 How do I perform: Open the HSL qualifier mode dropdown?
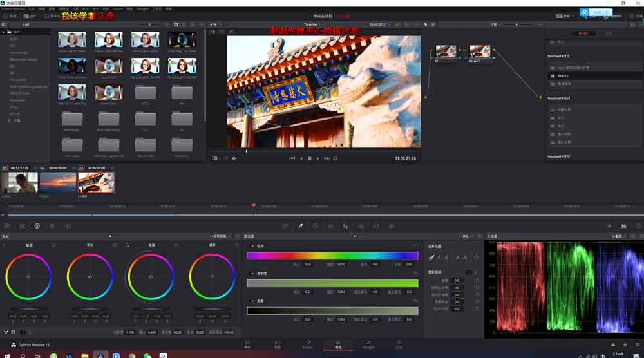click(x=466, y=236)
